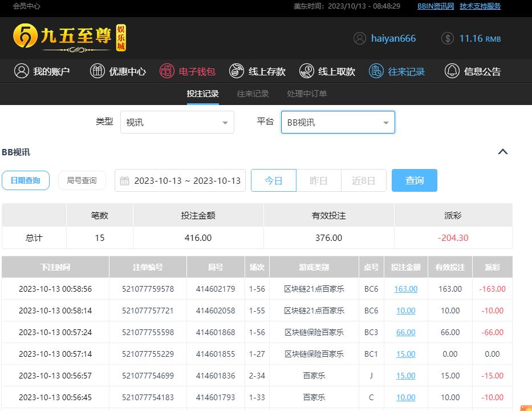Open the 信息公告 bell icon

pyautogui.click(x=452, y=71)
